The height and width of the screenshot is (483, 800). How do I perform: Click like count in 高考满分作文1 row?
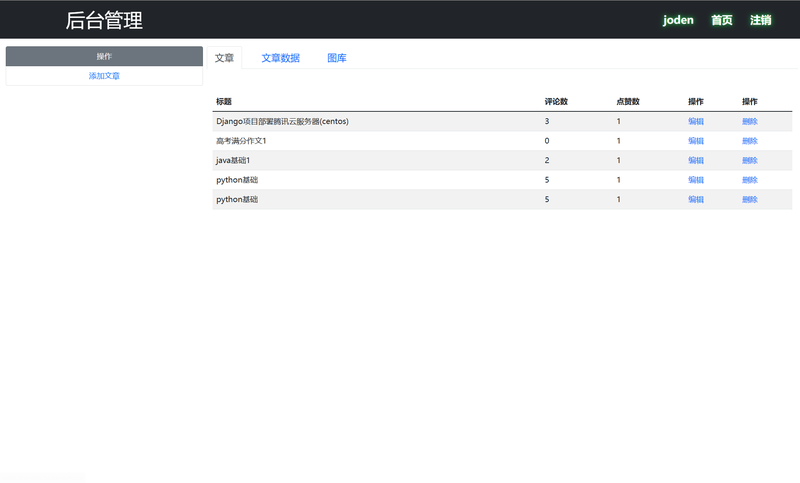point(618,141)
